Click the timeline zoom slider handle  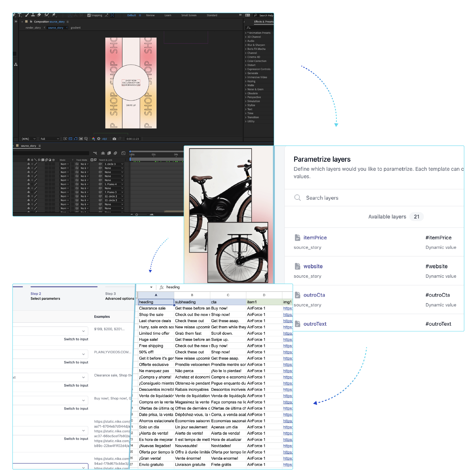pos(137,215)
